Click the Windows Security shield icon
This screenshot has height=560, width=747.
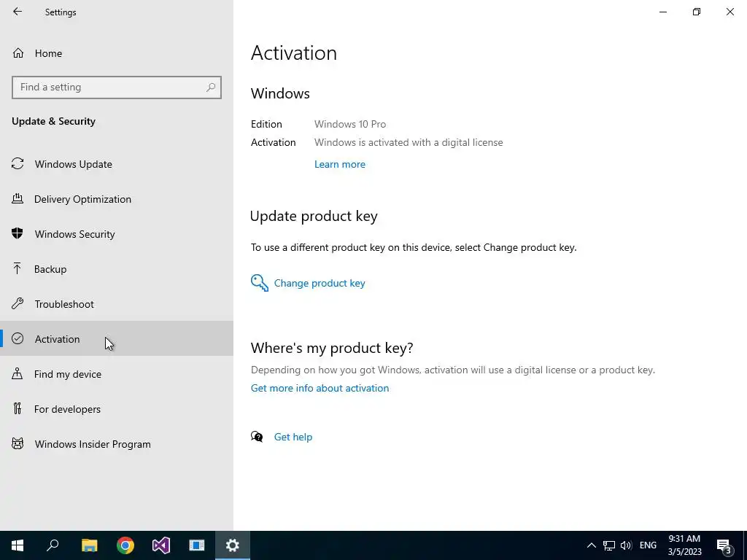(x=18, y=233)
